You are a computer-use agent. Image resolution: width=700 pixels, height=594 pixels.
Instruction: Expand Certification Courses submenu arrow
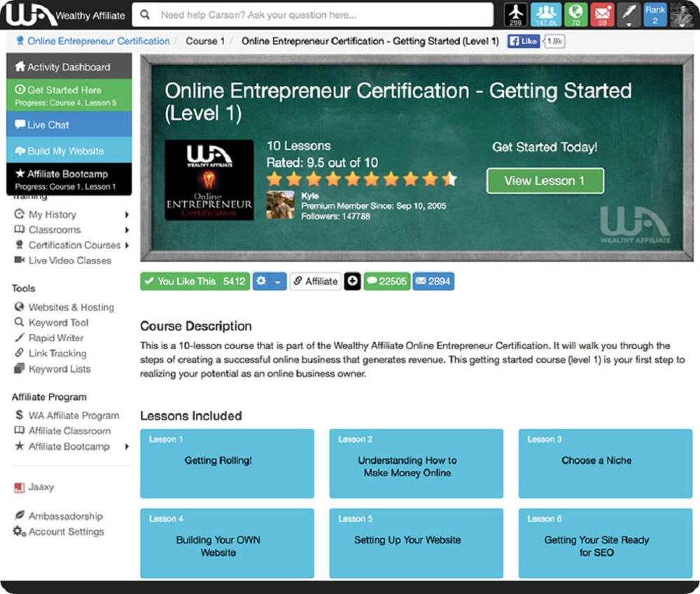click(x=127, y=245)
